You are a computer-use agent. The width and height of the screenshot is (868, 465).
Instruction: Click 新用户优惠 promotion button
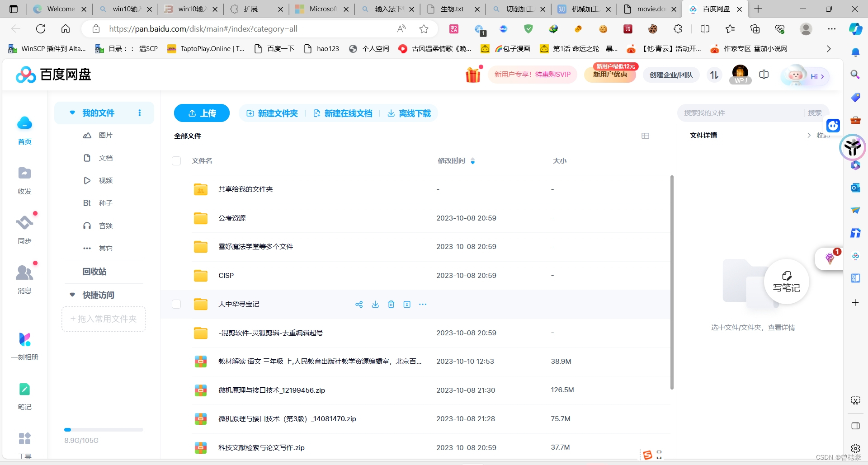pos(610,75)
